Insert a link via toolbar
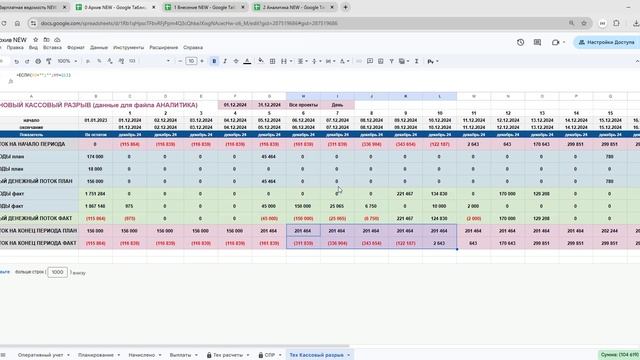This screenshot has width=640, height=360. click(x=359, y=61)
